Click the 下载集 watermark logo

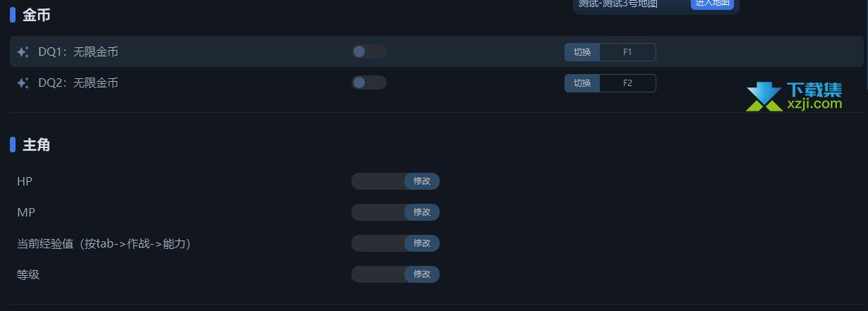pos(794,97)
